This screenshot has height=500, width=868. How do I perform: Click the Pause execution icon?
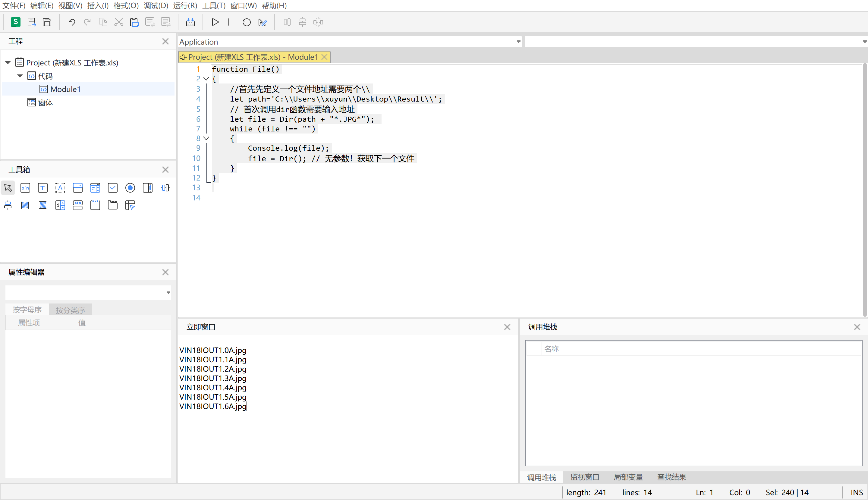(x=231, y=22)
